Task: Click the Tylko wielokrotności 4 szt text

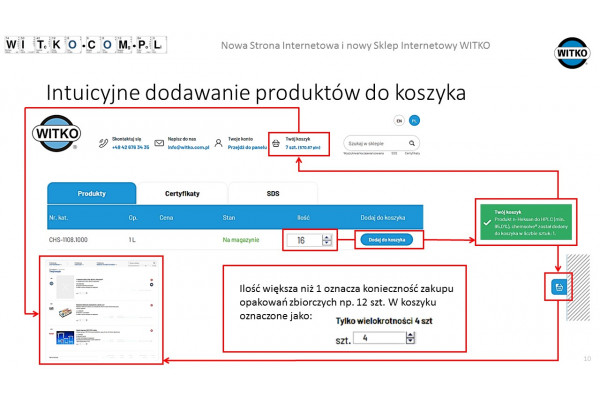Action: [x=384, y=321]
